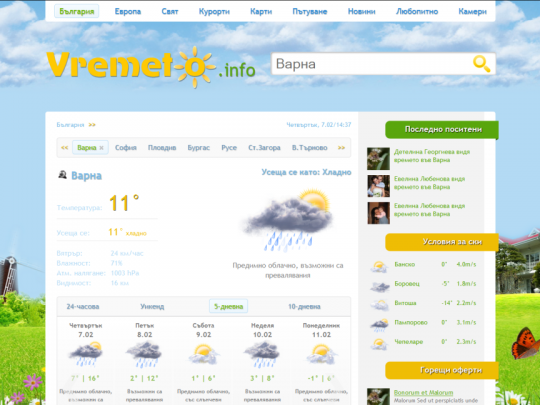The width and height of the screenshot is (540, 405).
Task: Open the България navigation menu item
Action: (77, 11)
